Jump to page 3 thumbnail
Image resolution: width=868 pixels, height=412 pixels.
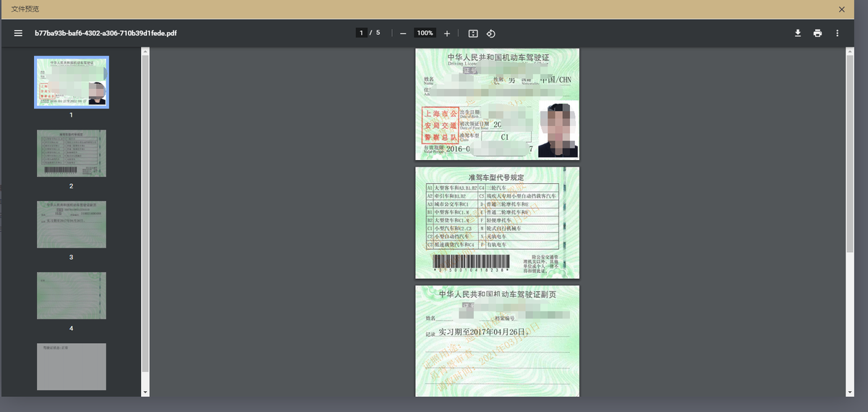tap(72, 224)
